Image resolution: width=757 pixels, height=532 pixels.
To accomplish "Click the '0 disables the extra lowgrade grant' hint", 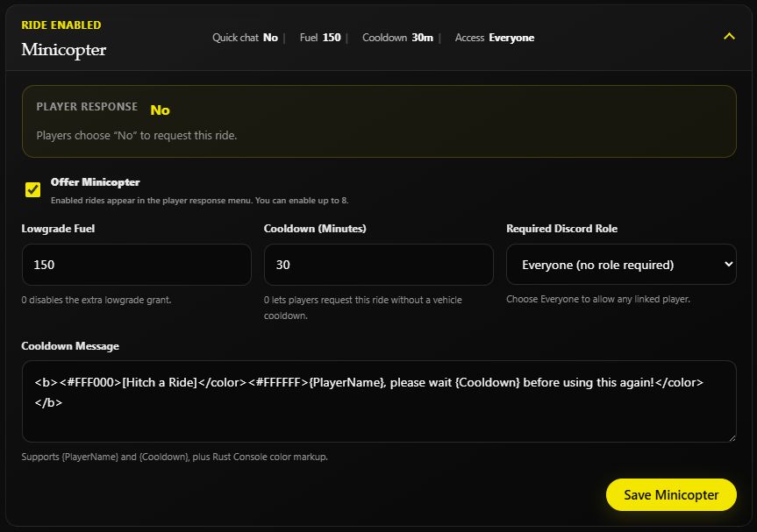I will pos(96,300).
